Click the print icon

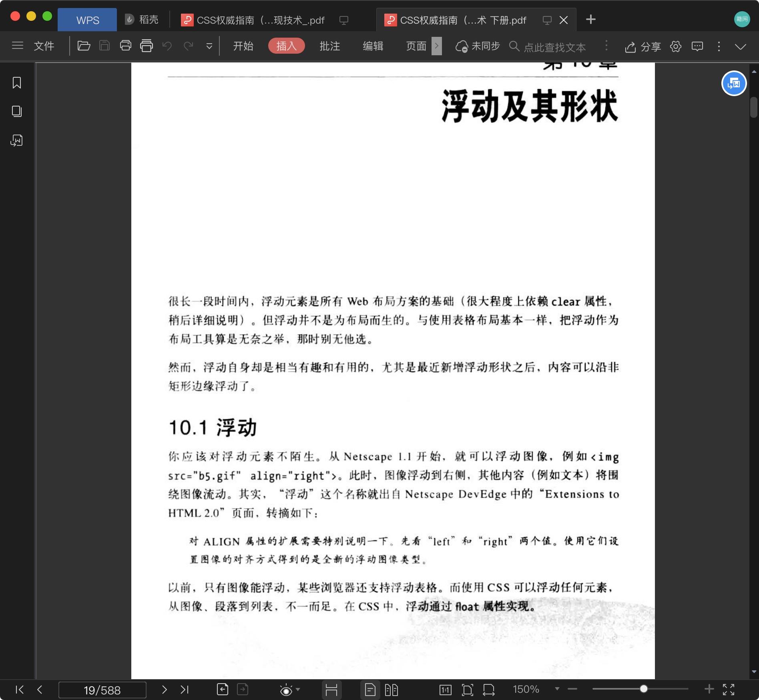(x=126, y=46)
